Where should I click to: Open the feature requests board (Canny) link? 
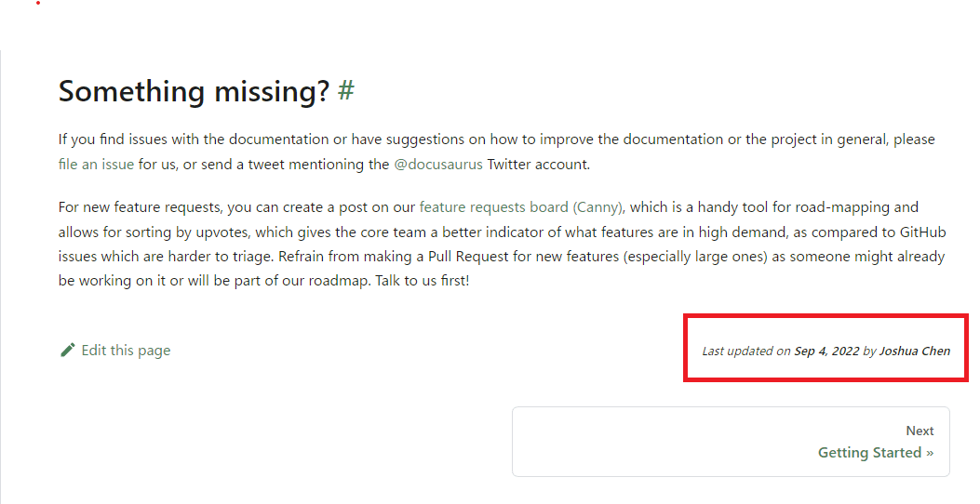coord(521,207)
